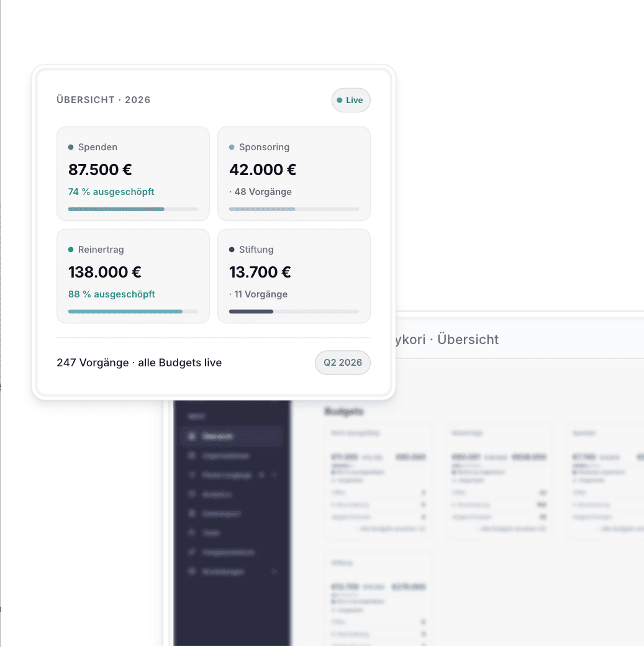644x647 pixels.
Task: Click the Stiftung status dot
Action: point(232,250)
